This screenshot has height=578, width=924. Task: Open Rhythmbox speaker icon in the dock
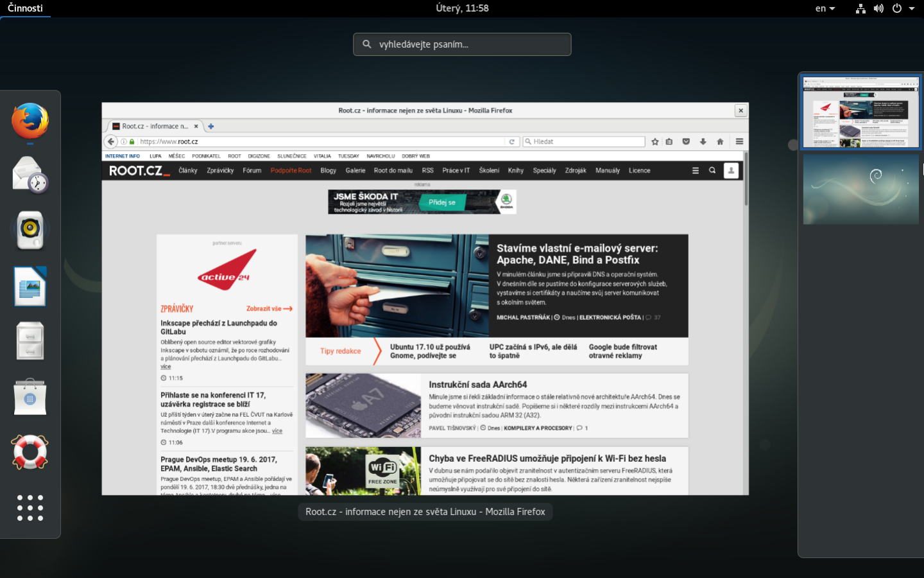(x=30, y=230)
